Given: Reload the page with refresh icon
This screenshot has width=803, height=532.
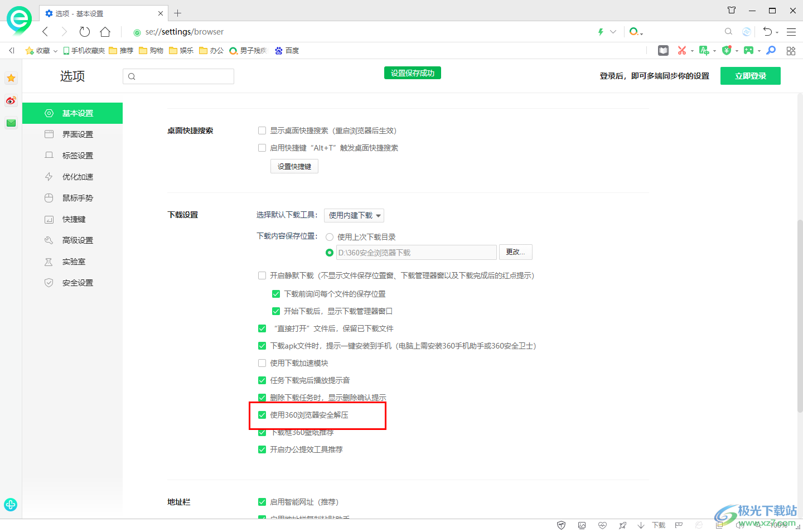Looking at the screenshot, I should click(85, 32).
